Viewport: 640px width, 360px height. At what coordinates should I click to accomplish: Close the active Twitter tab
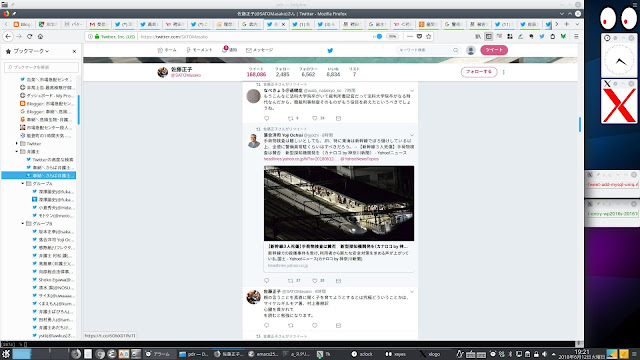tap(283, 24)
